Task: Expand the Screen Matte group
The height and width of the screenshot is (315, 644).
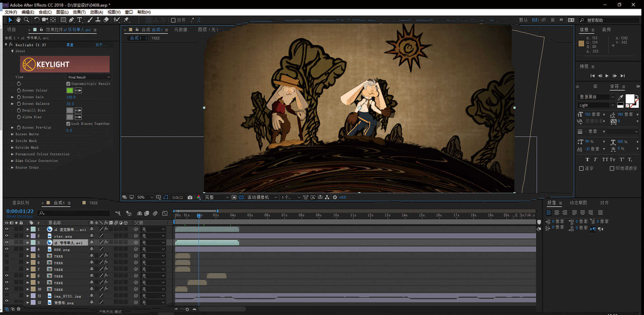Action: tap(12, 134)
